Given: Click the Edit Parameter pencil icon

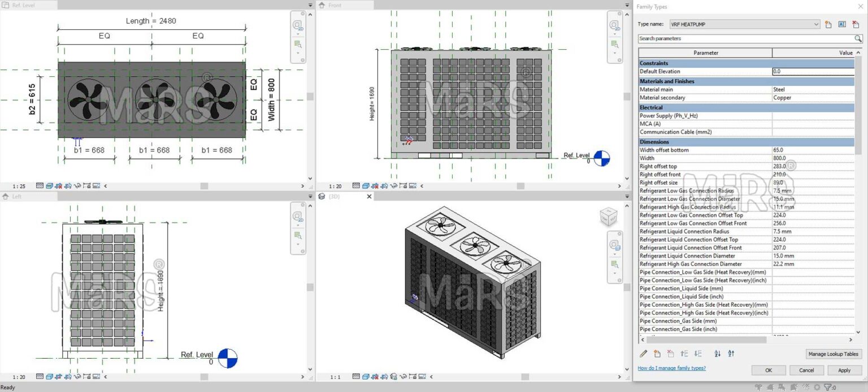Looking at the screenshot, I should (643, 354).
